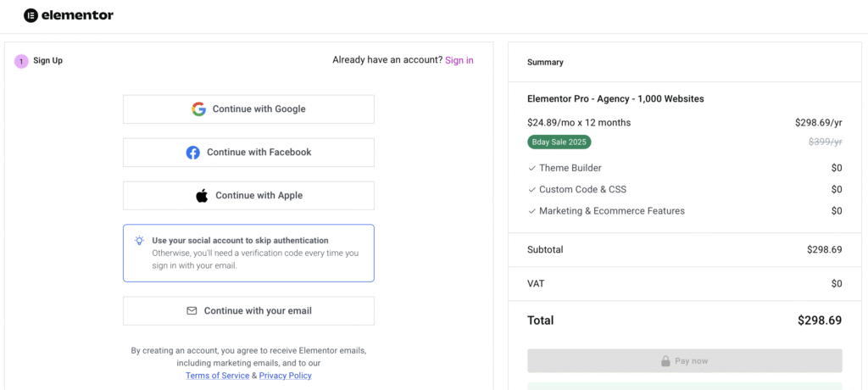Click the checkmark beside Custom Code & CSS

(x=532, y=189)
